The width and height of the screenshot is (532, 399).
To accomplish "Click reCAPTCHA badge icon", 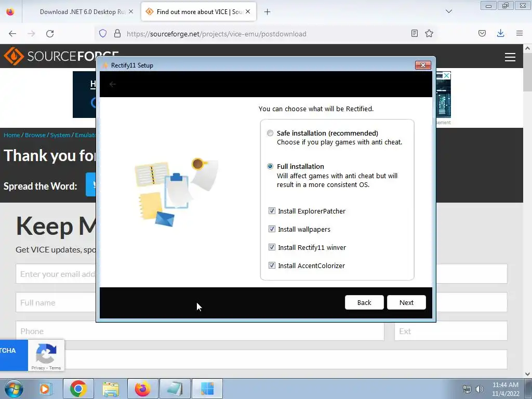I will pos(46,353).
